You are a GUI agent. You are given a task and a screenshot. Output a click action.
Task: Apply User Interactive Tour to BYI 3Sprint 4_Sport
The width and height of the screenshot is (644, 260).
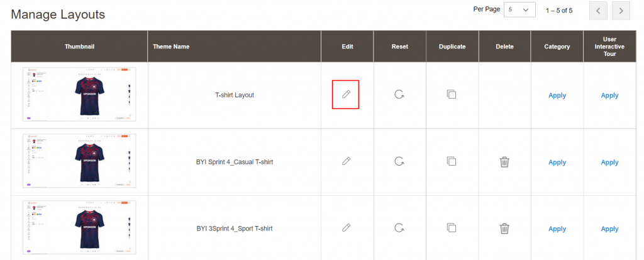point(609,229)
